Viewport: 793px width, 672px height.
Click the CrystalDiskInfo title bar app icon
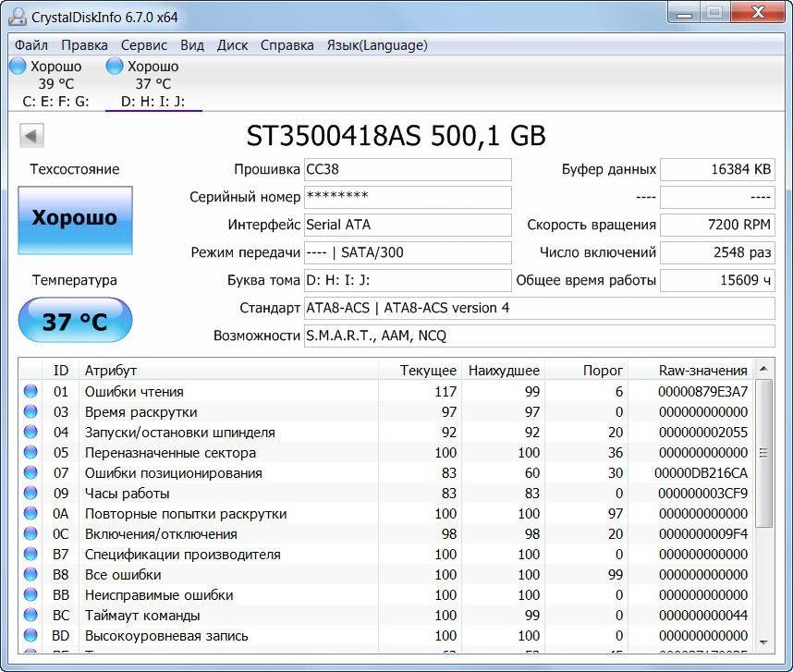tap(18, 17)
